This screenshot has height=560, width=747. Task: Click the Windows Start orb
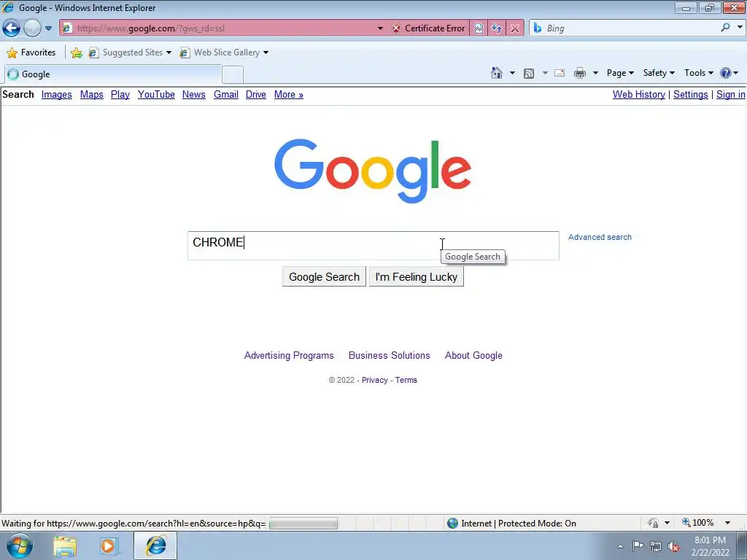point(20,545)
